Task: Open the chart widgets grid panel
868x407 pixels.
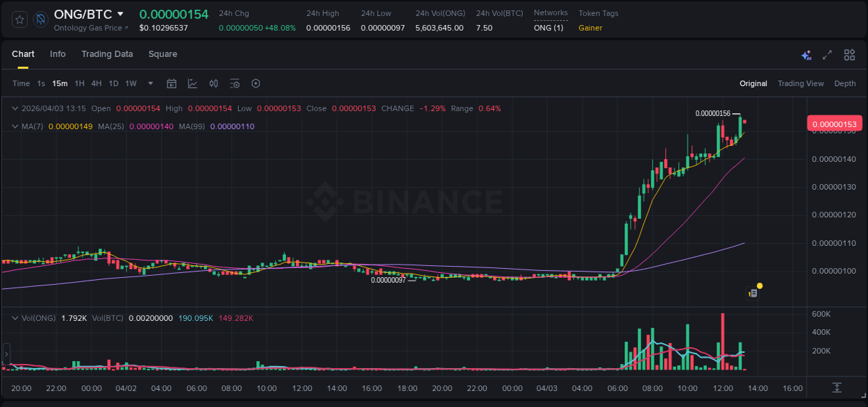Action: [x=849, y=54]
